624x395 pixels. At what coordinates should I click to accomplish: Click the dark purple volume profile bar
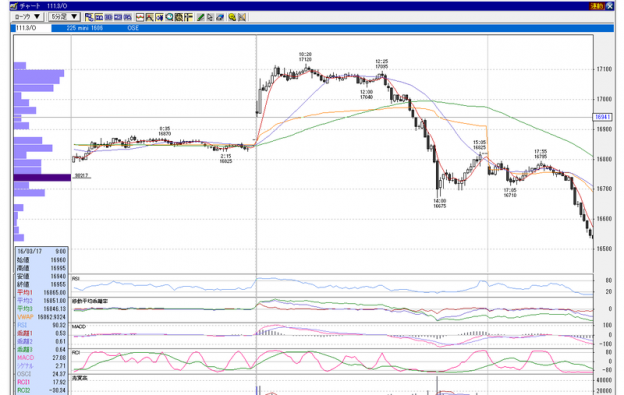[42, 177]
